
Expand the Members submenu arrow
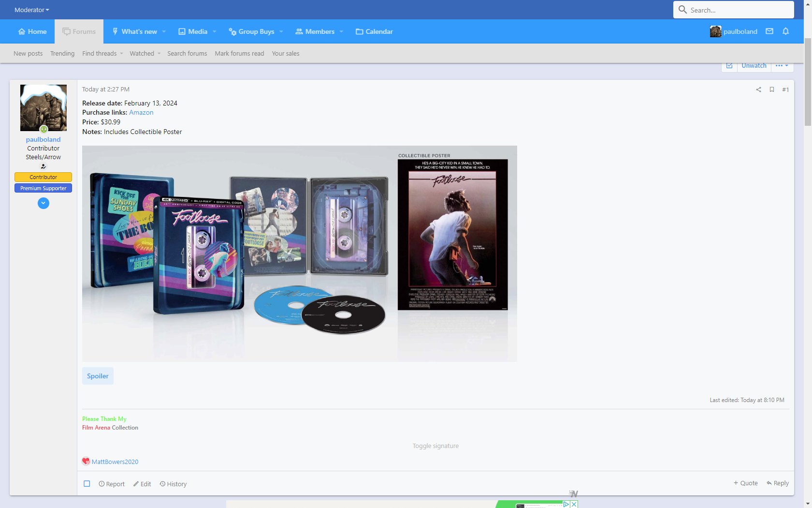point(341,31)
